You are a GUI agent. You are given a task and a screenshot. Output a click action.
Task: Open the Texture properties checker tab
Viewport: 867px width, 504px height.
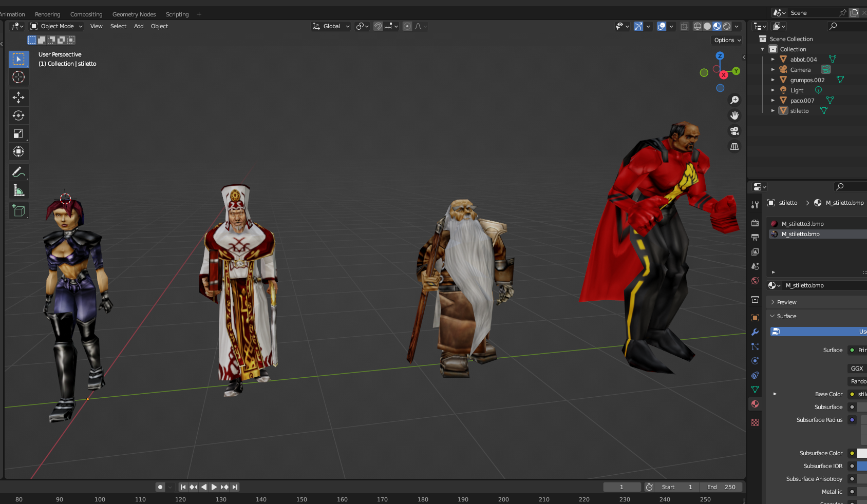click(x=755, y=422)
